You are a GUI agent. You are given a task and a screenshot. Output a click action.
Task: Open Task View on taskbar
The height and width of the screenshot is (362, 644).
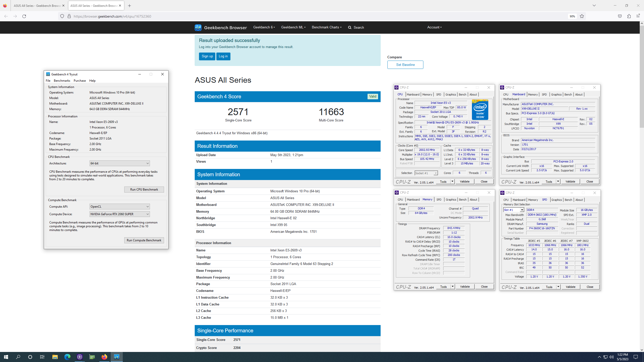point(42,357)
